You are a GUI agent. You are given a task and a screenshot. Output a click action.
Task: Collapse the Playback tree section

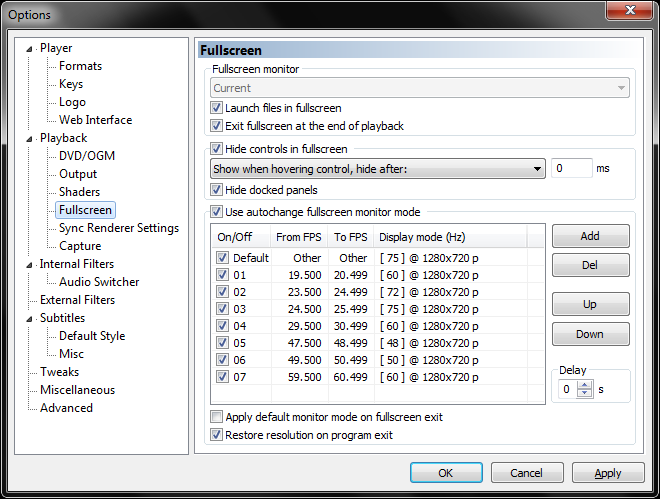tap(29, 138)
